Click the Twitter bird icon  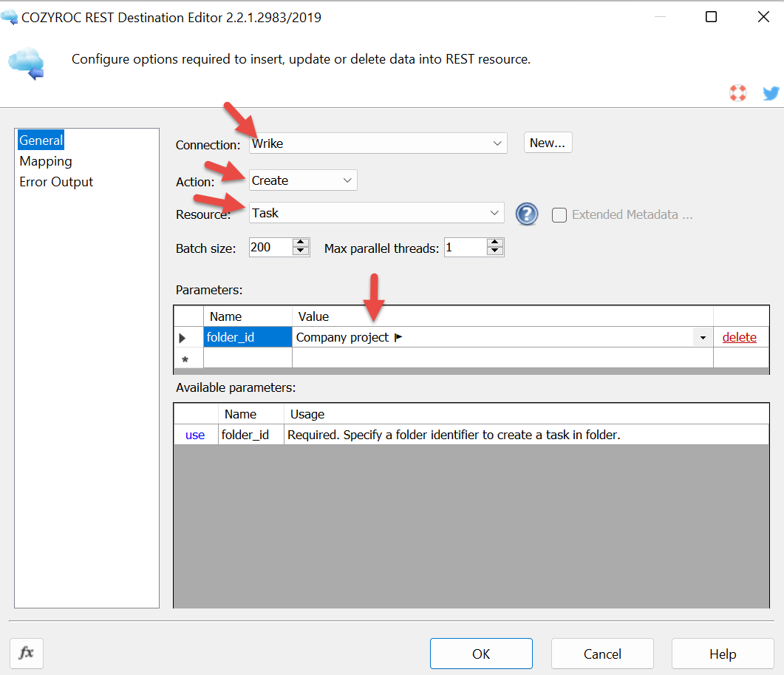(x=771, y=93)
